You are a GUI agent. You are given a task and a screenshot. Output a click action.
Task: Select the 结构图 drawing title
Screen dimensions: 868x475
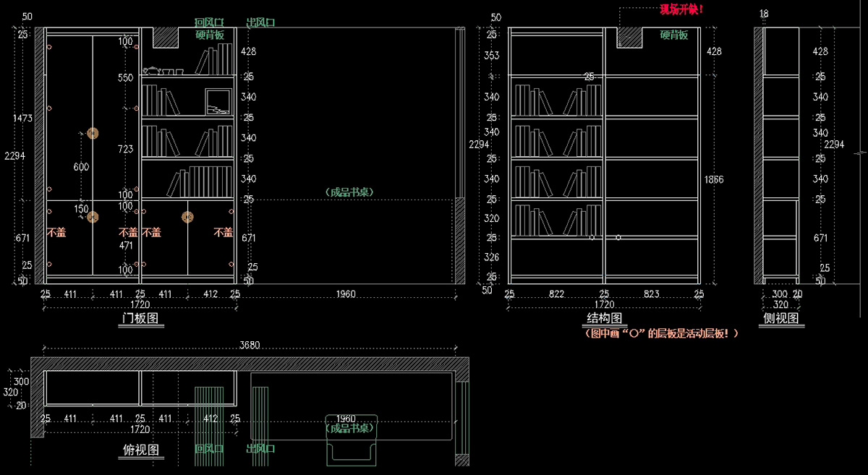click(x=604, y=318)
